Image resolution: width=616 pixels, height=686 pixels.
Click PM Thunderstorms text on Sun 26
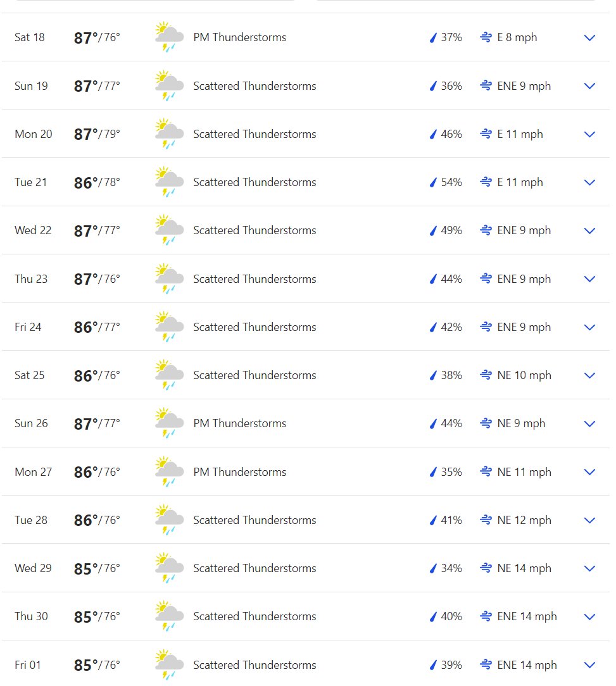(240, 423)
